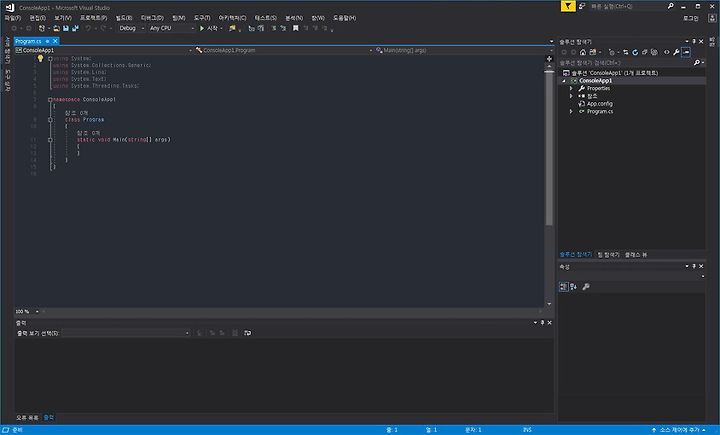Click the Sign in (로그인) link
Viewport: 720px width, 435px height.
click(691, 18)
